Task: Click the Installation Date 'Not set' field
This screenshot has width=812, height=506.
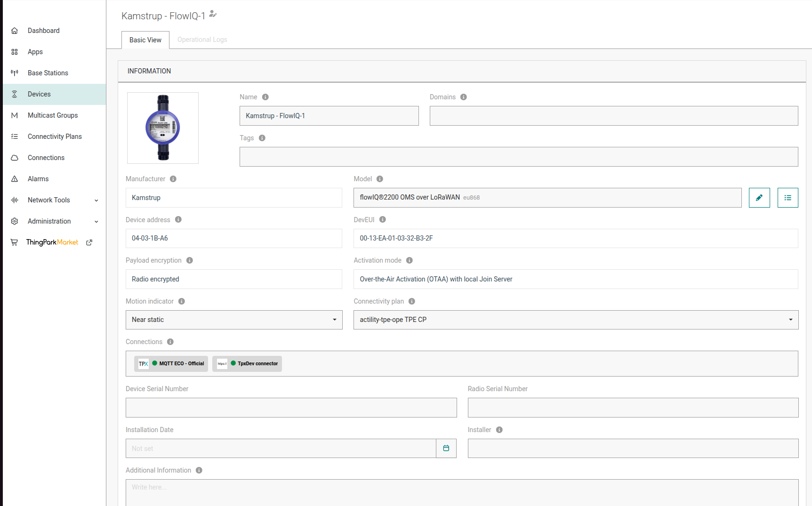Action: click(x=281, y=448)
